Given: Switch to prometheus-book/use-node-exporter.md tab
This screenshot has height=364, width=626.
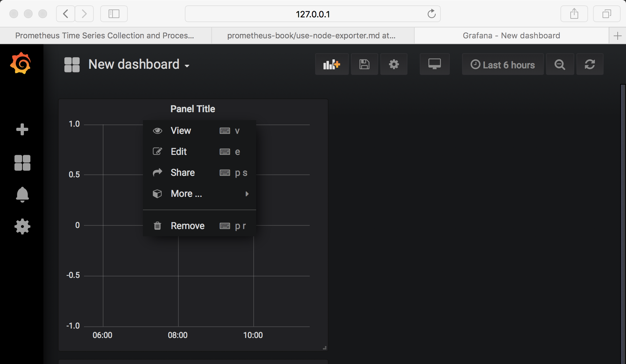Looking at the screenshot, I should pos(313,35).
